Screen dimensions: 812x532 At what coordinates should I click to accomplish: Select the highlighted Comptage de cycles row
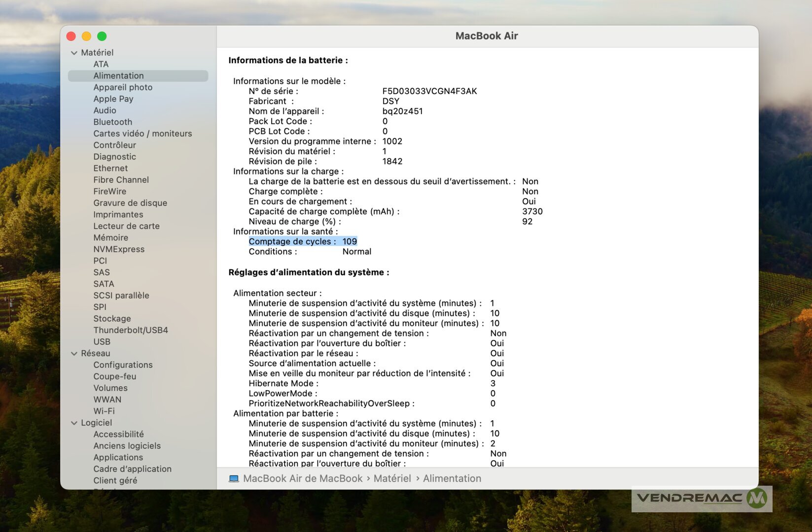click(302, 241)
